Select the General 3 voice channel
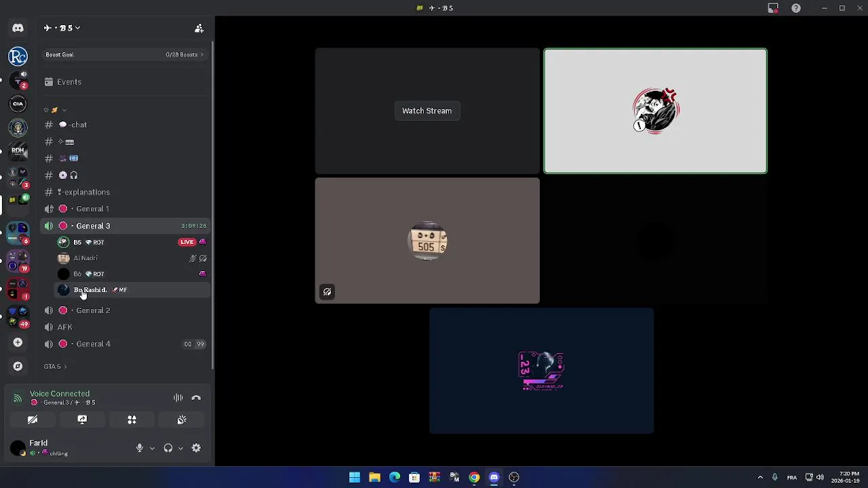Viewport: 868px width, 488px height. tap(125, 226)
